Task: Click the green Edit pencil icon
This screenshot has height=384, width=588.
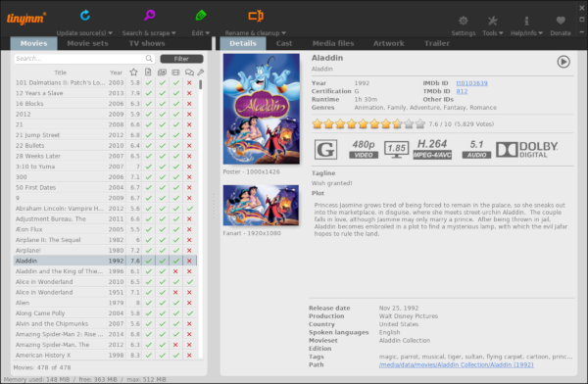Action: coord(201,16)
